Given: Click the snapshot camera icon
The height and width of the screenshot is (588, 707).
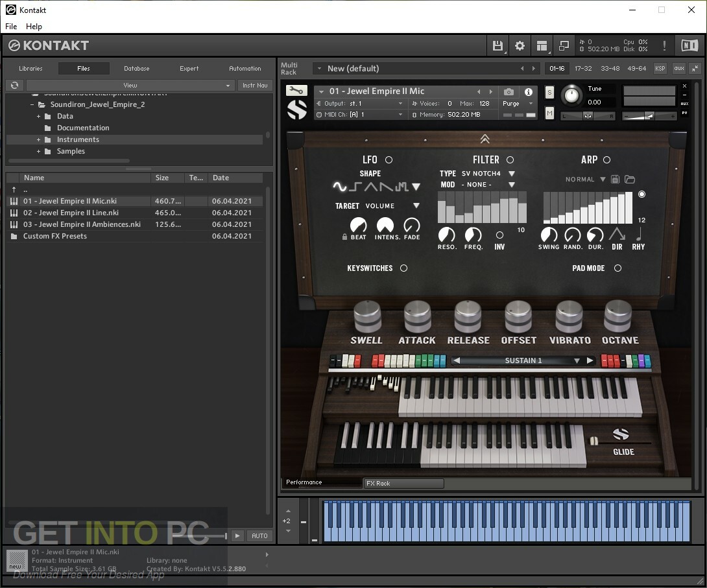Looking at the screenshot, I should coord(509,92).
